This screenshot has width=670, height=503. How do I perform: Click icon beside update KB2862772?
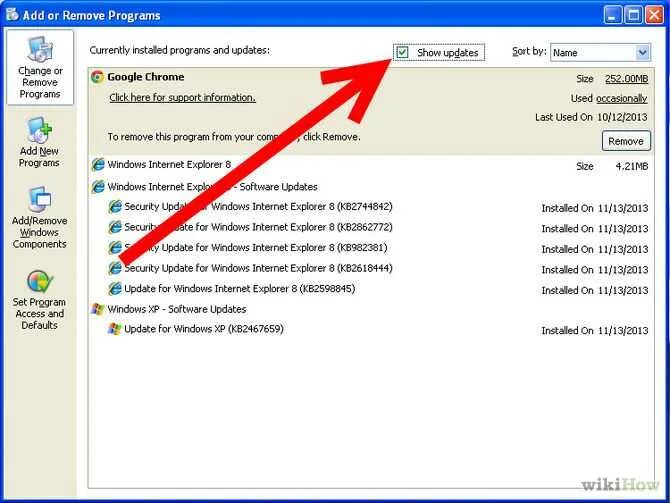[115, 227]
